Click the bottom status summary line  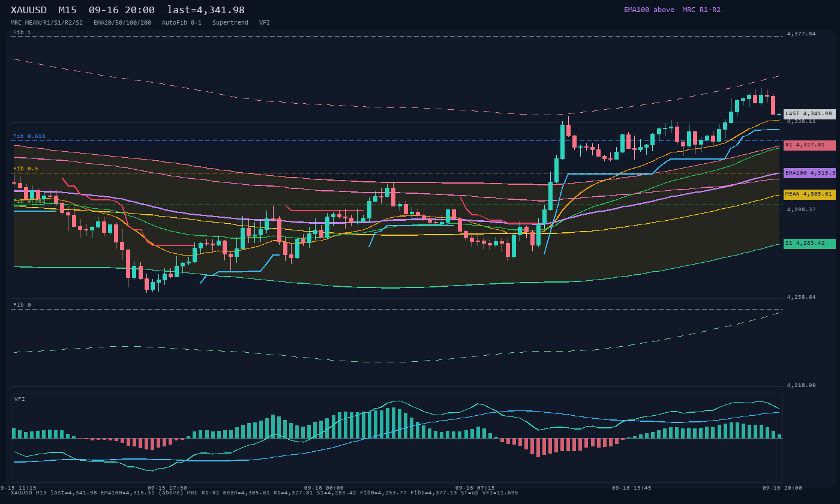click(265, 493)
